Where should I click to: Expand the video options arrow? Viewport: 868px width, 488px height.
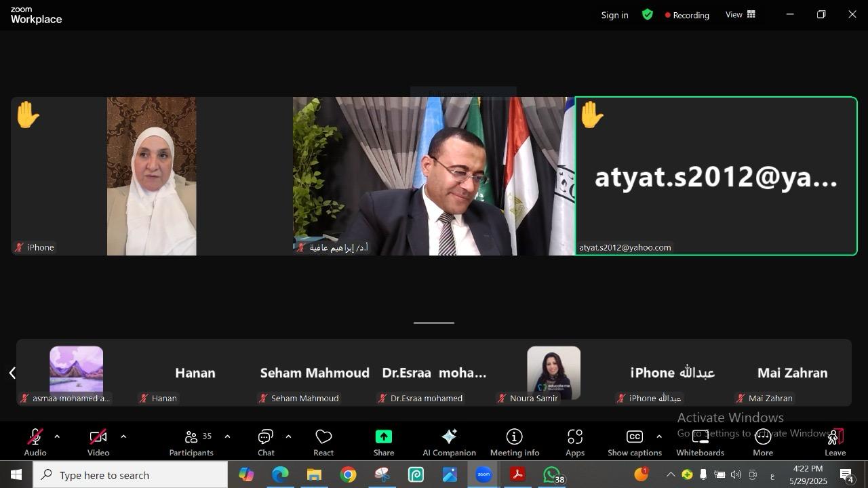[123, 436]
